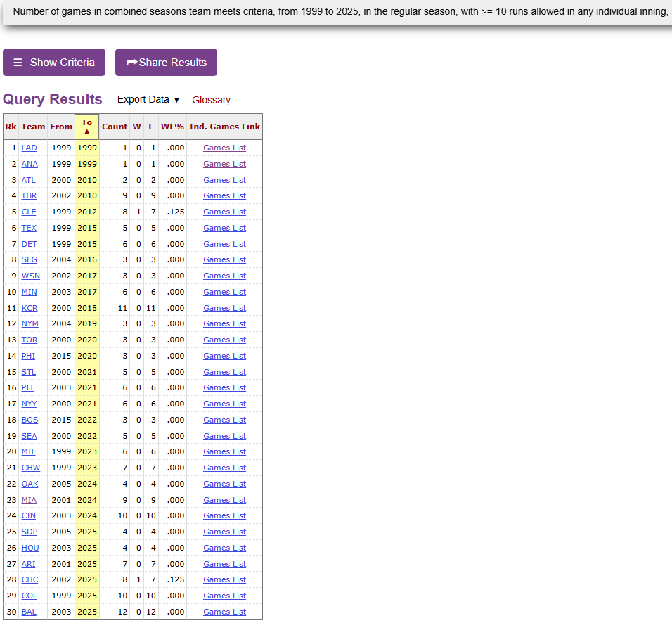672x623 pixels.
Task: Open the STL team link
Action: (x=29, y=372)
